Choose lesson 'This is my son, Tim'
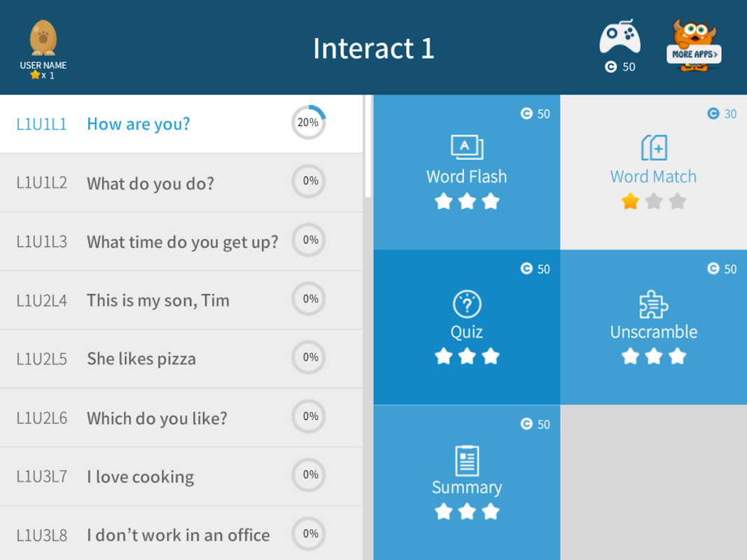The image size is (747, 560). tap(158, 301)
